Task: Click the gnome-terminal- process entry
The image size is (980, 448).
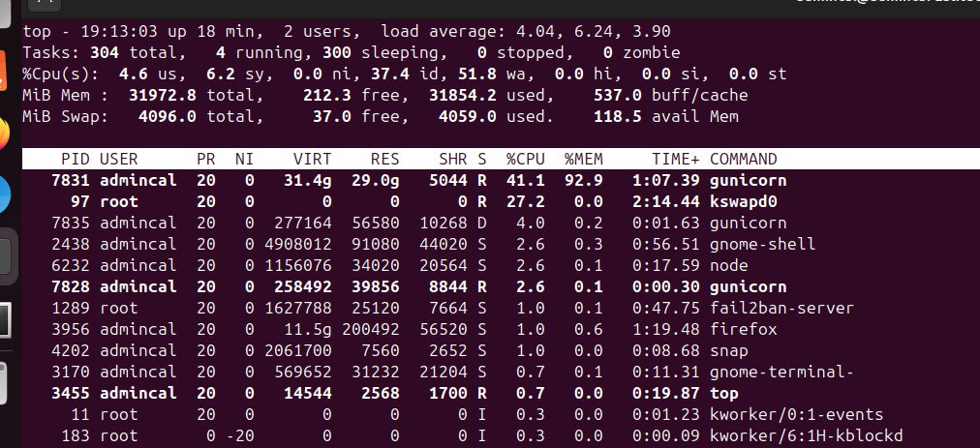Action: [x=781, y=372]
